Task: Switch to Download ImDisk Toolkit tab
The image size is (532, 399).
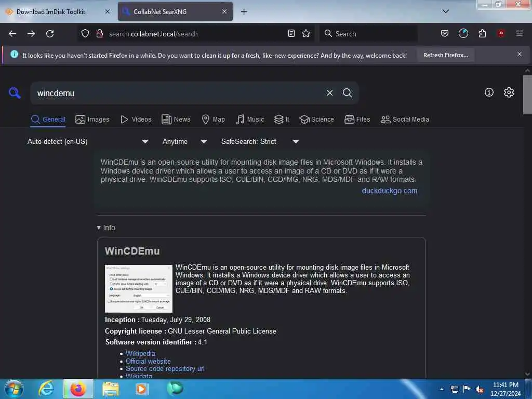Action: [x=51, y=12]
